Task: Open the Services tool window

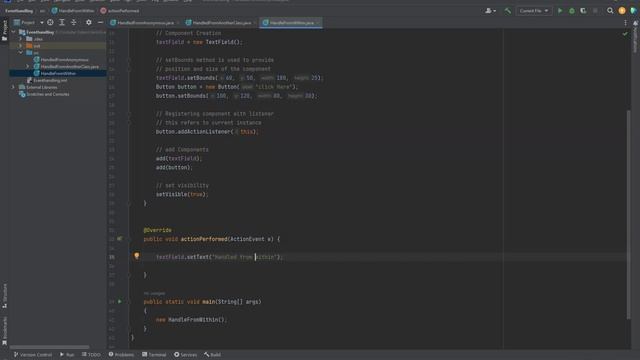Action: pos(185,355)
